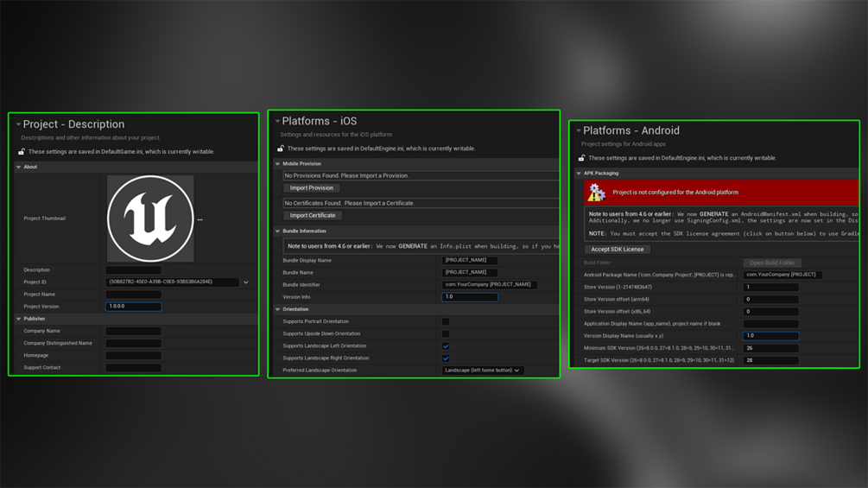Collapse the Project - Description section
The image size is (868, 488).
click(18, 124)
